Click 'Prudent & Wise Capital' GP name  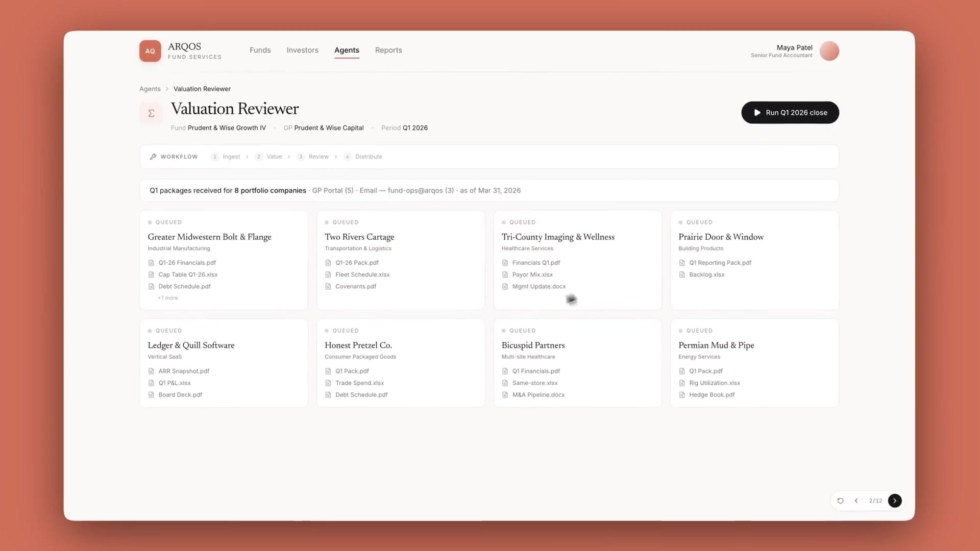(x=329, y=128)
